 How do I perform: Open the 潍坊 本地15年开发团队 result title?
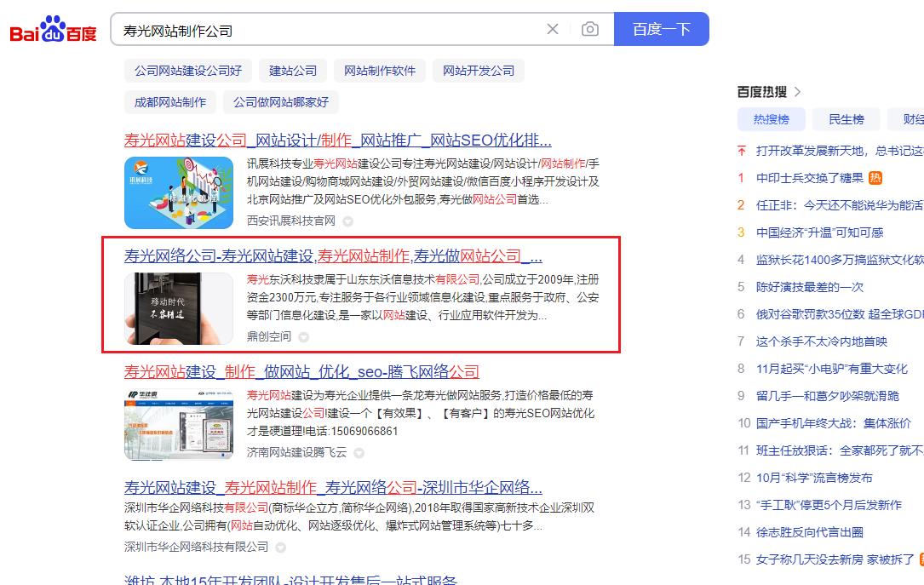tap(290, 580)
